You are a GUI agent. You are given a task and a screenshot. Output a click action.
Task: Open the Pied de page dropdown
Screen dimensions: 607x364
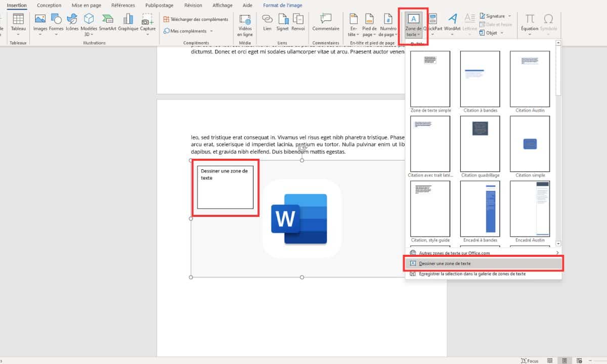pos(370,24)
